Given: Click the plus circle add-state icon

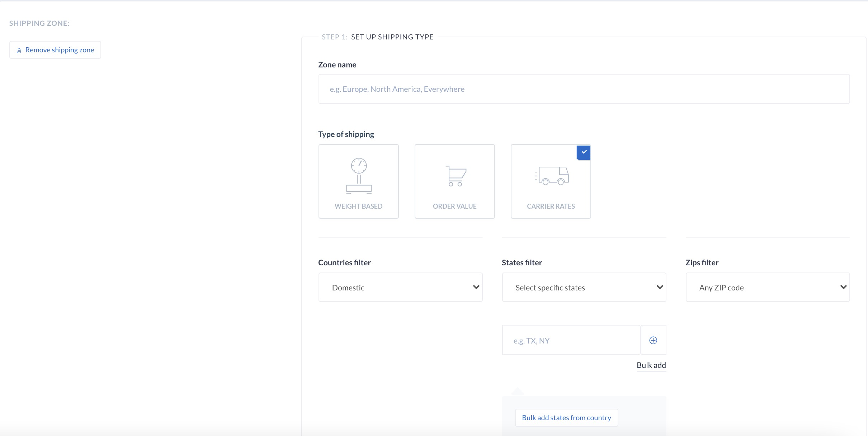Looking at the screenshot, I should click(x=653, y=340).
